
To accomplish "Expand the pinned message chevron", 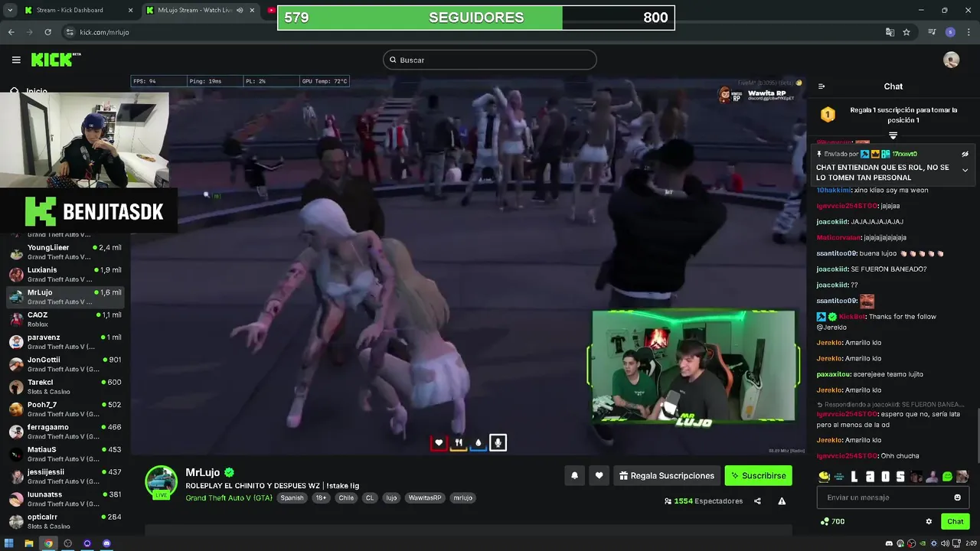I will click(x=965, y=170).
